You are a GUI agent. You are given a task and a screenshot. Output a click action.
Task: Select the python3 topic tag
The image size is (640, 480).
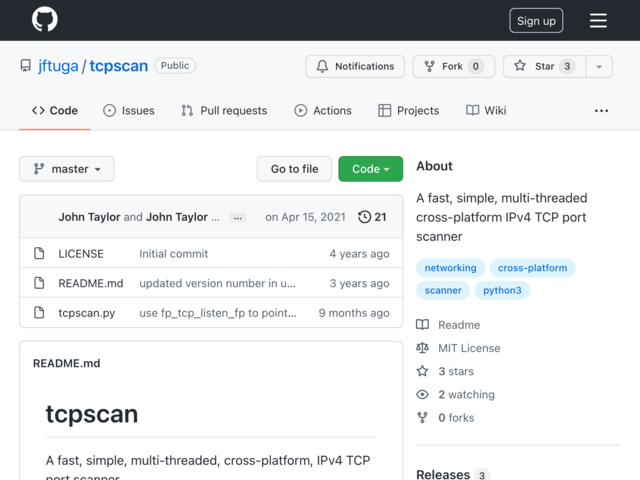coord(502,290)
